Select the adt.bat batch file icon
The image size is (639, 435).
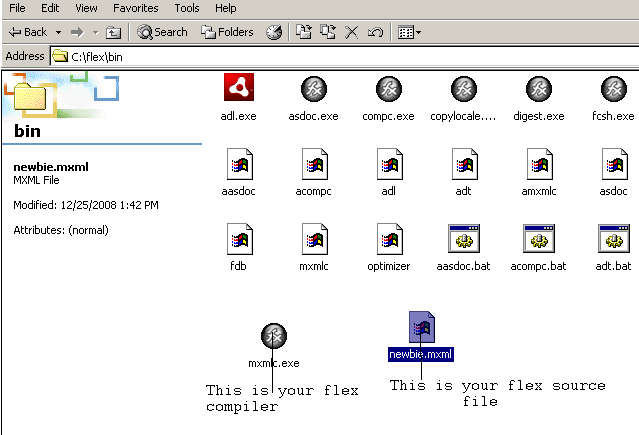point(614,238)
